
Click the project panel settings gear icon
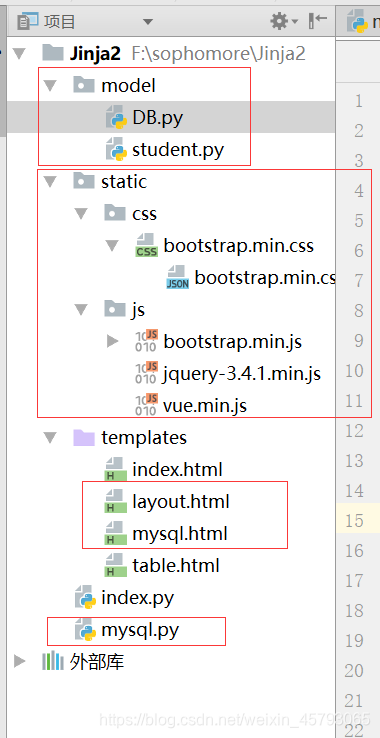pos(279,21)
